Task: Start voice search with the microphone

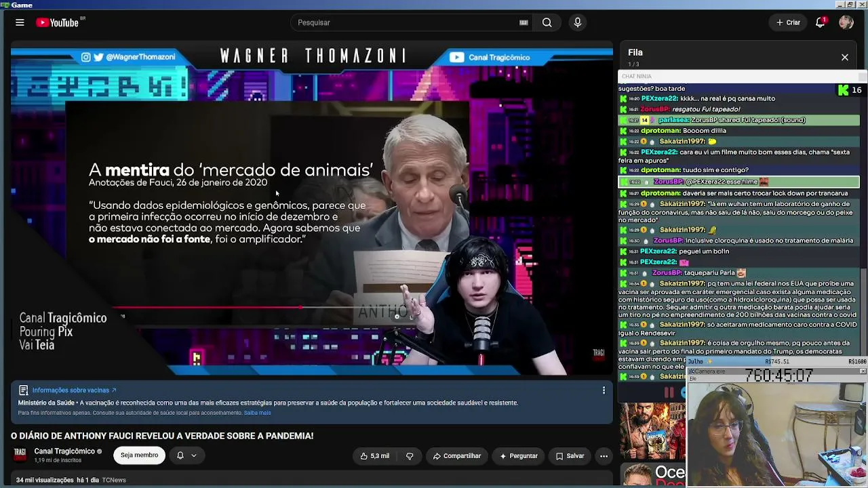Action: [578, 22]
